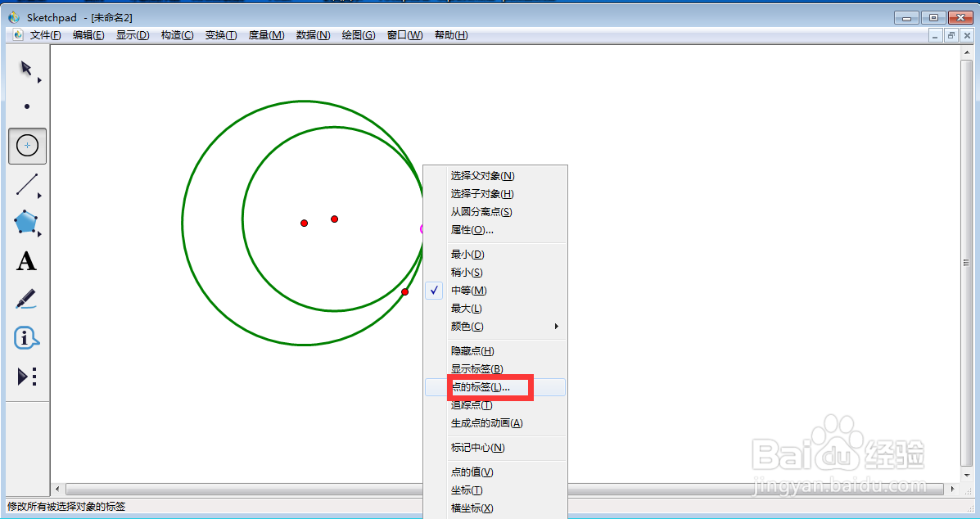Open the 绘图(G) menu

pyautogui.click(x=358, y=35)
